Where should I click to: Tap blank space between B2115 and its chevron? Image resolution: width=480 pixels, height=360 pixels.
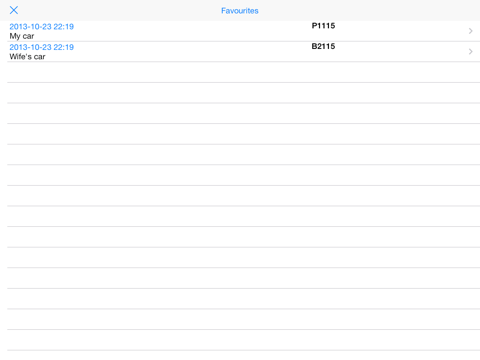pyautogui.click(x=400, y=52)
